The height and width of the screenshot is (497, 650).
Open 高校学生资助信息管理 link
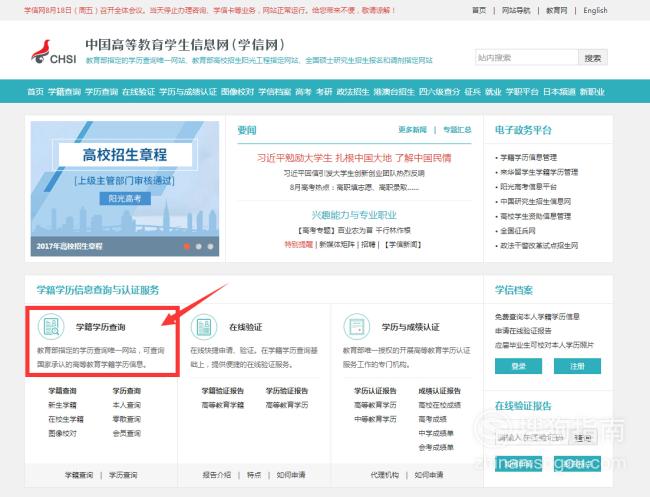click(536, 216)
